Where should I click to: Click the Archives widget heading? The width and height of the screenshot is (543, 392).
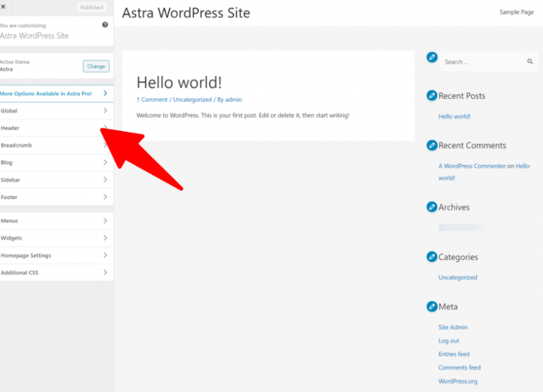point(454,207)
